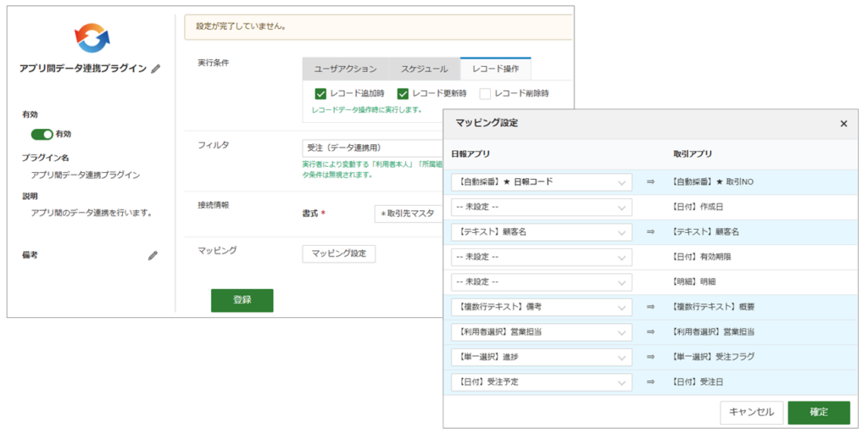
Task: Check the レコード削除時 checkbox
Action: [x=486, y=93]
